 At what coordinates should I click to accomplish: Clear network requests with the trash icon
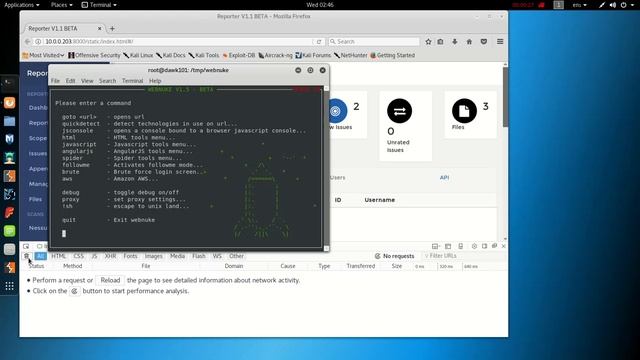(x=27, y=256)
